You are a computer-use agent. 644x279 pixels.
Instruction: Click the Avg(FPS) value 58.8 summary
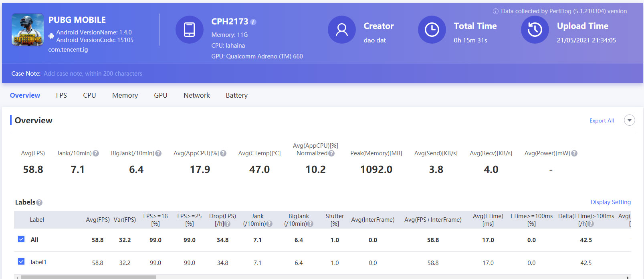pyautogui.click(x=33, y=169)
